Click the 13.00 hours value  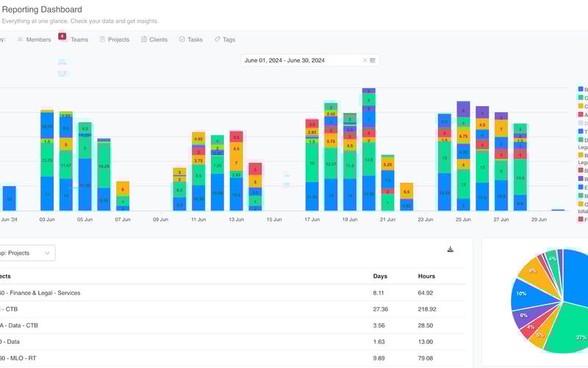pos(426,342)
